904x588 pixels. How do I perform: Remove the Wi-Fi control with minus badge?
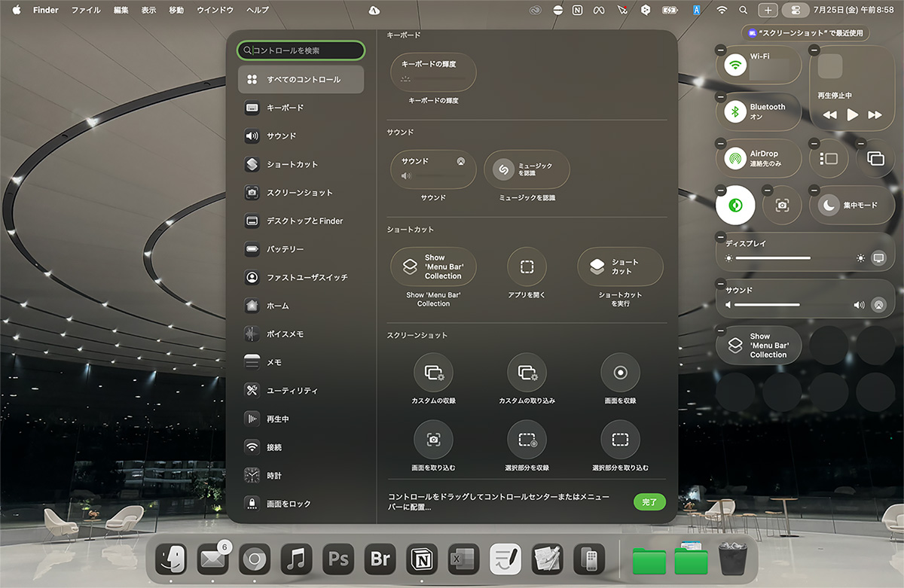click(720, 50)
